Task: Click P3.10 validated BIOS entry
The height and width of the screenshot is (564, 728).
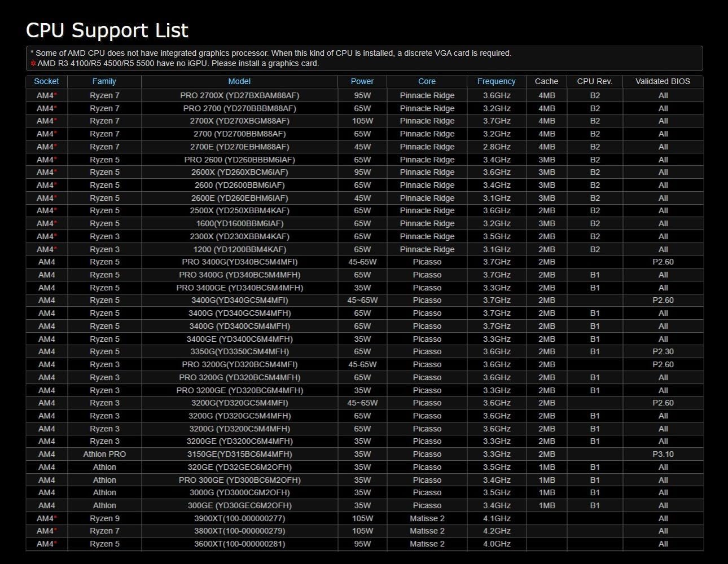Action: [x=663, y=454]
